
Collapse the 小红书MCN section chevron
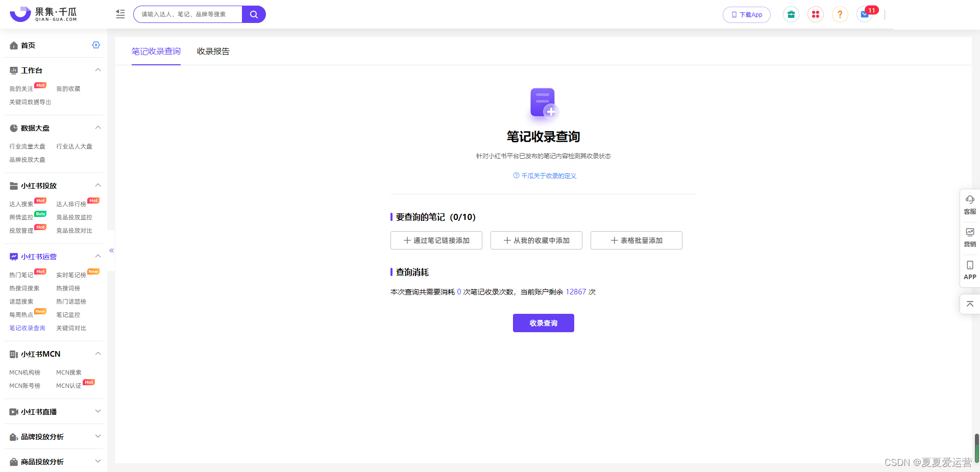point(98,354)
